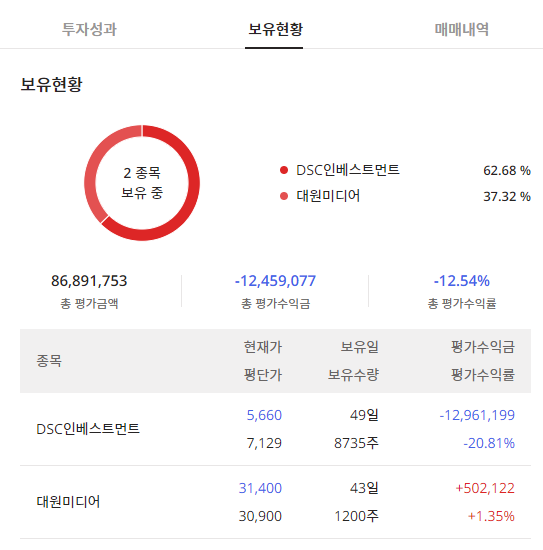The height and width of the screenshot is (550, 543).
Task: Click quantity 1200주
Action: [x=356, y=516]
